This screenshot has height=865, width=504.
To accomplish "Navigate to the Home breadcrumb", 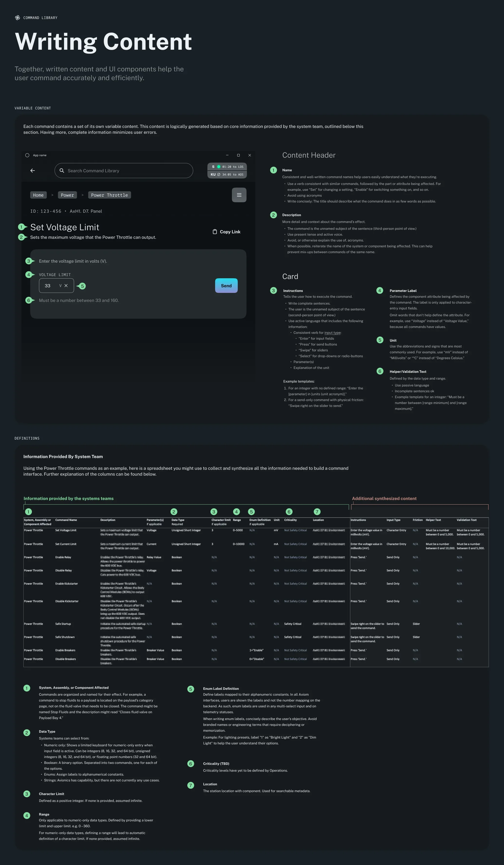I will (x=38, y=195).
